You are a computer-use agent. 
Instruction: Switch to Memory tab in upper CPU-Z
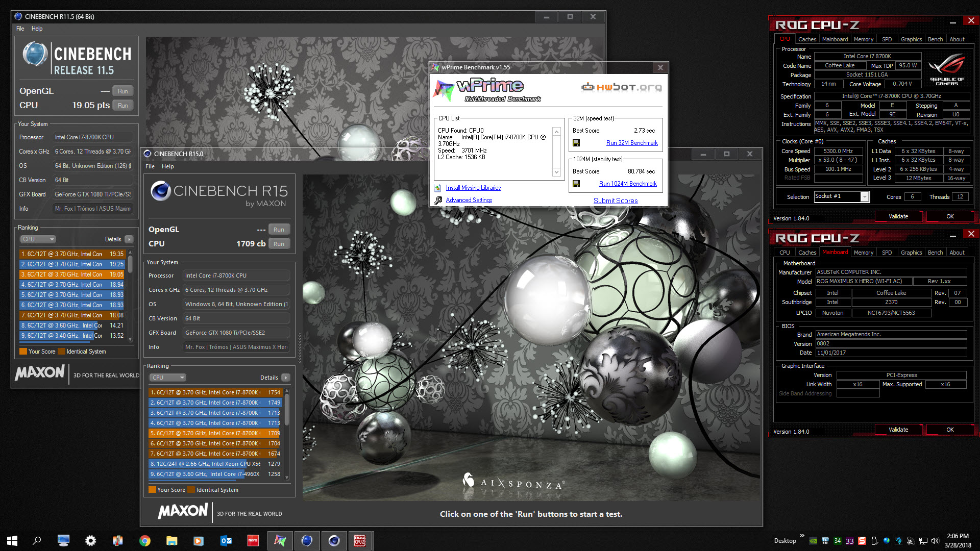click(863, 39)
